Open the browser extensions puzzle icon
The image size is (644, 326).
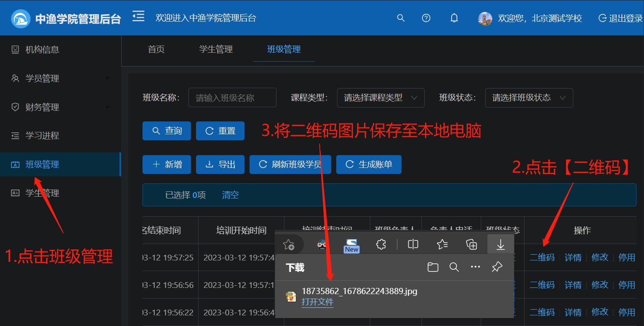tap(380, 244)
